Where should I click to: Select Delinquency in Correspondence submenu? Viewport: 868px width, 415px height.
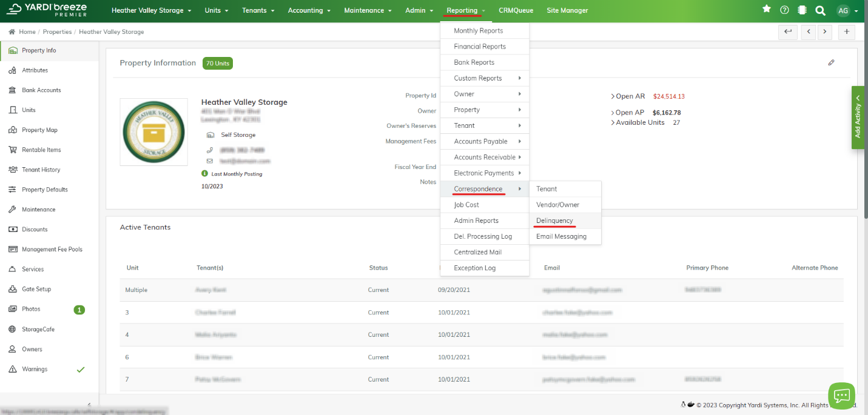point(554,221)
